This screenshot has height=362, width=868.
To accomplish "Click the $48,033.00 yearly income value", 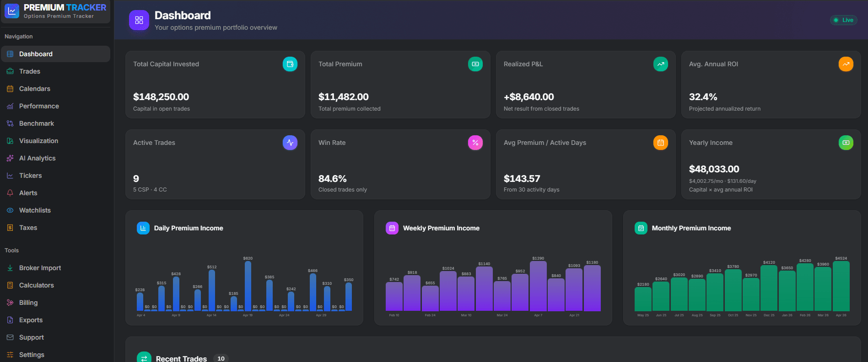I will tap(714, 169).
